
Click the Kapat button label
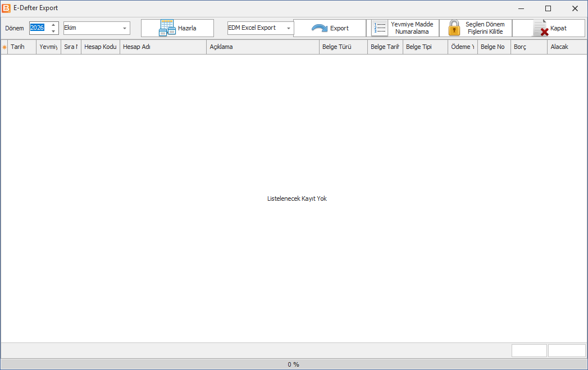click(558, 28)
